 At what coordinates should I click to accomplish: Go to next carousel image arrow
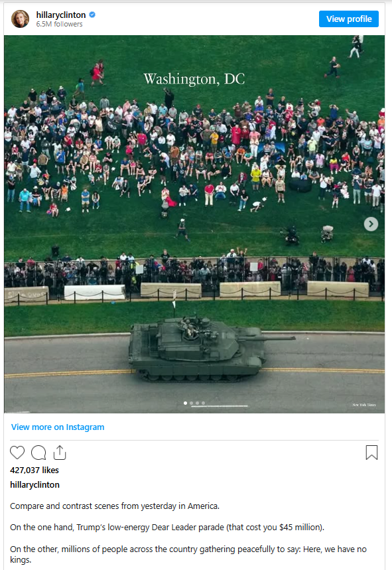coord(371,224)
